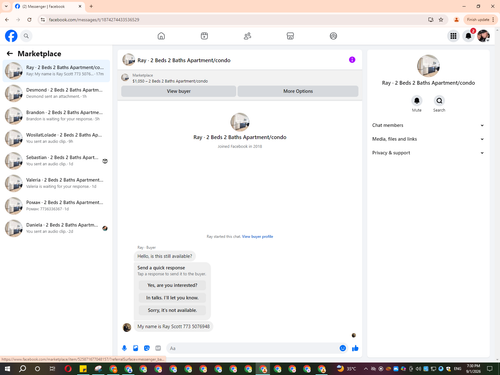Open Chrome profile avatar icon
Image resolution: width=500 pixels, height=375 pixels.
click(x=456, y=20)
